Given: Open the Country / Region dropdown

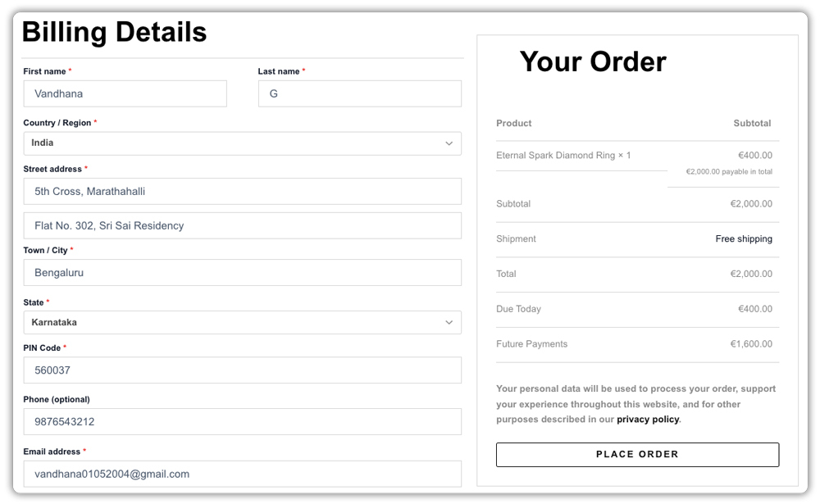Looking at the screenshot, I should pos(242,143).
